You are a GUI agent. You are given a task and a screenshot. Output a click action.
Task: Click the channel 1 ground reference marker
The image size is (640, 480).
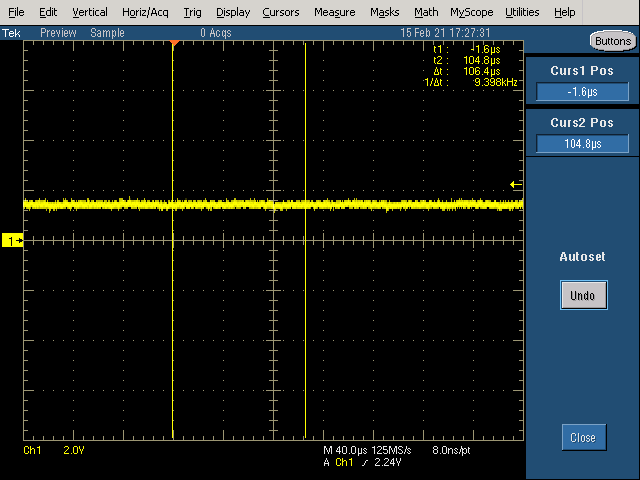(x=13, y=241)
